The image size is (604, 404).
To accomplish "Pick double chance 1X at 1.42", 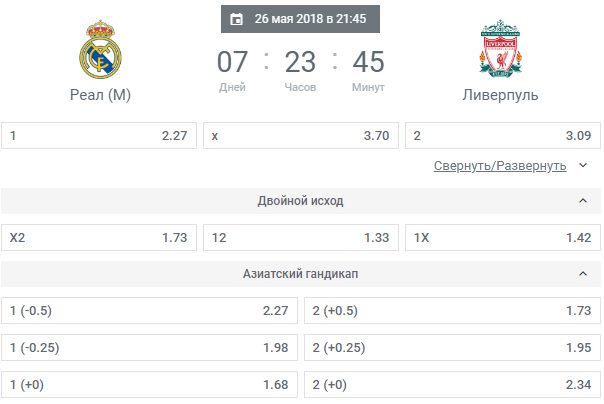I will (503, 238).
